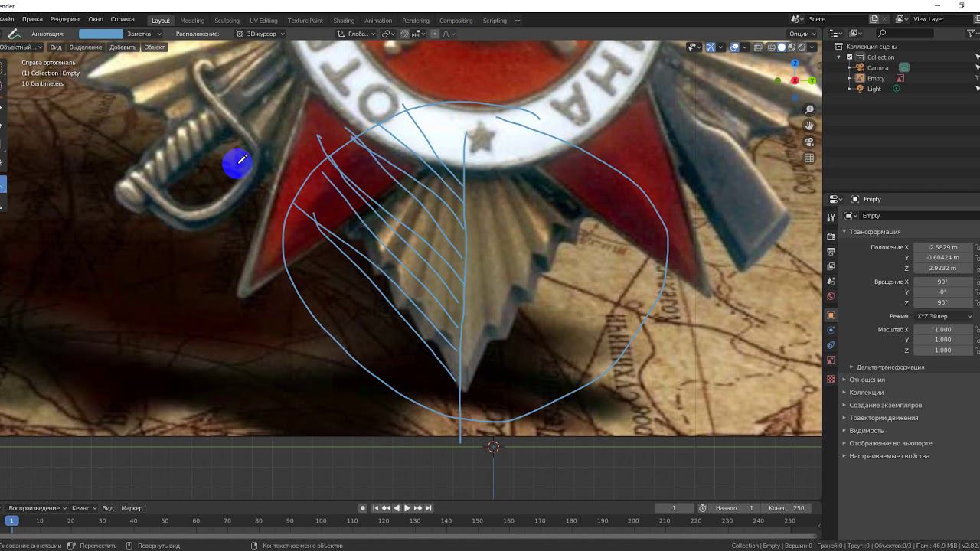This screenshot has height=551, width=980.
Task: Open the Окно menu
Action: click(96, 19)
